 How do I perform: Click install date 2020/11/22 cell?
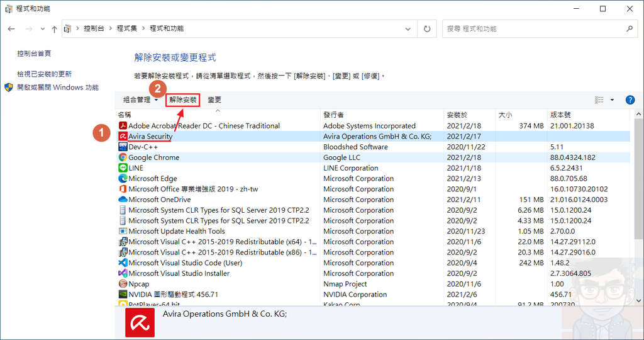(x=466, y=147)
